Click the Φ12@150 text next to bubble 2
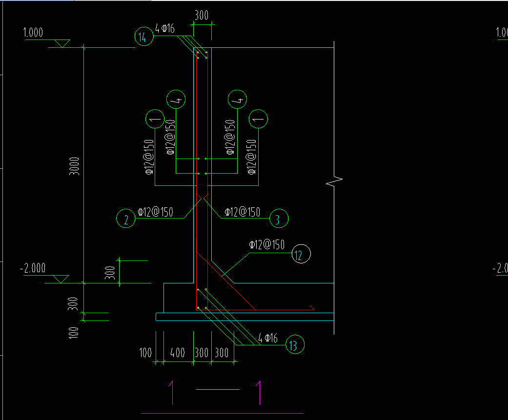 click(156, 212)
